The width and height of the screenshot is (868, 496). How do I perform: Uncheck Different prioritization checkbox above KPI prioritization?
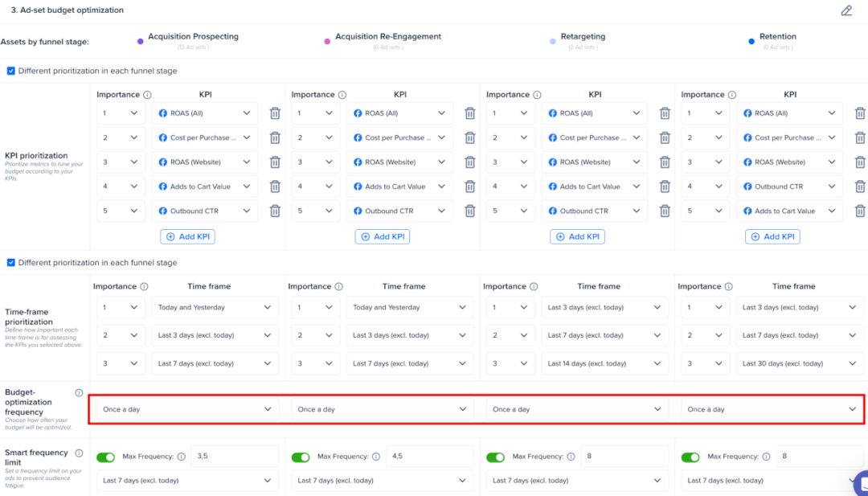pos(10,71)
